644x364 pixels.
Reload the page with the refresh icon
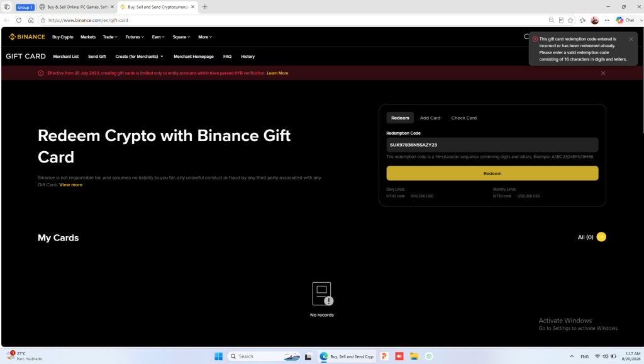coord(19,20)
